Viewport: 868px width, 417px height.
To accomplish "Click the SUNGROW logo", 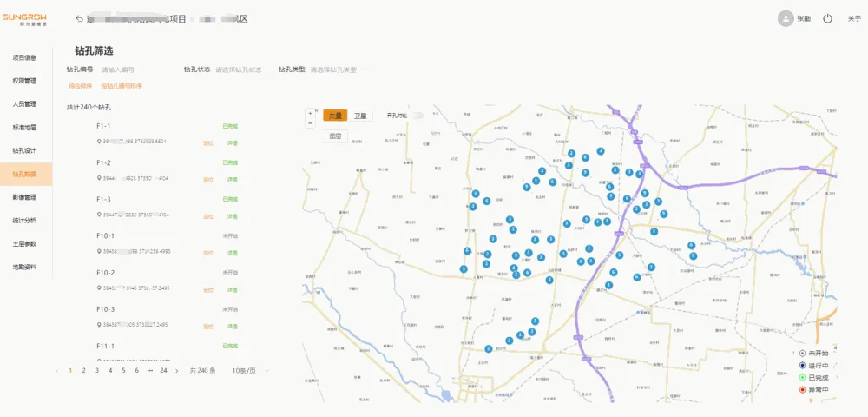I will [24, 20].
